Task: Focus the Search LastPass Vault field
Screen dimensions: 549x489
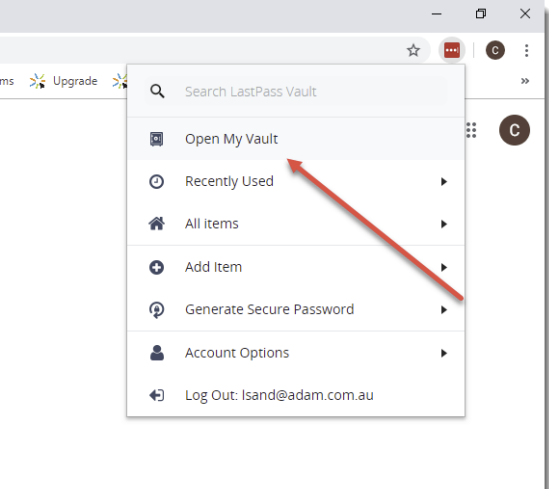Action: pos(296,91)
